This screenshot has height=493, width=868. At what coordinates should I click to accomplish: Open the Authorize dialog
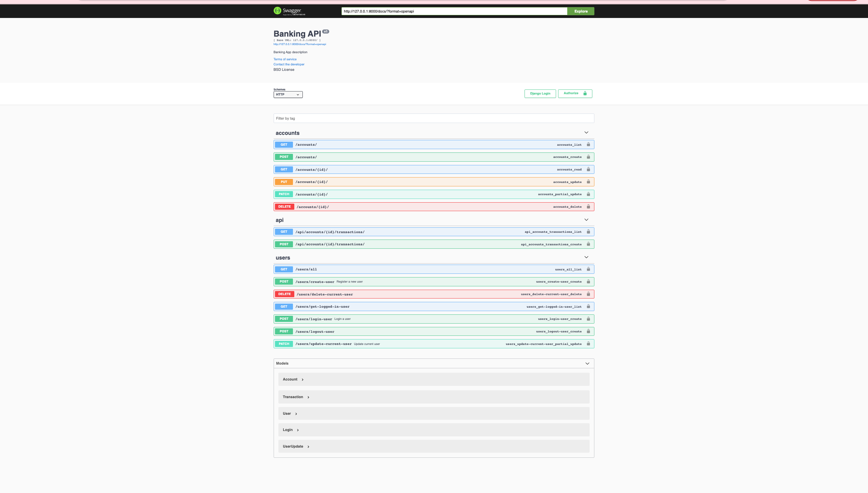click(x=575, y=94)
